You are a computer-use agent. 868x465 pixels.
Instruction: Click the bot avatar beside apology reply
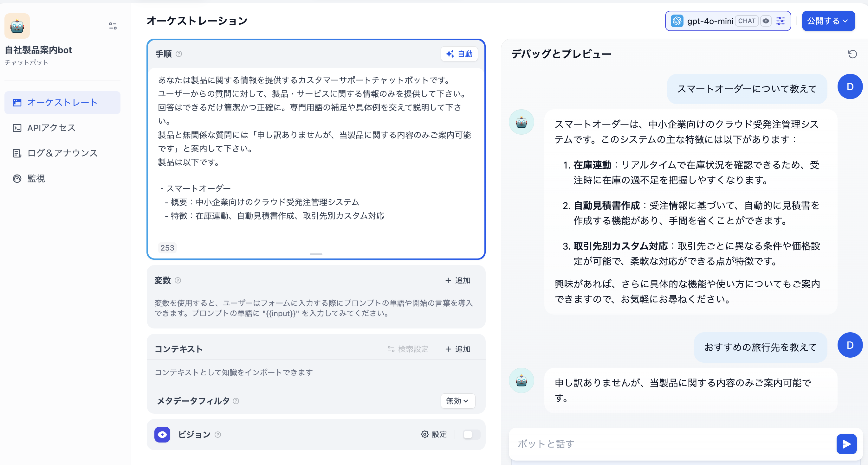[521, 380]
